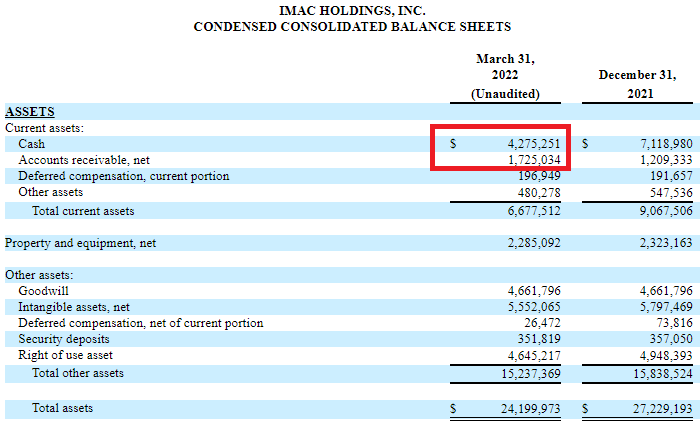
Task: Click the Right of use asset label
Action: [x=66, y=355]
